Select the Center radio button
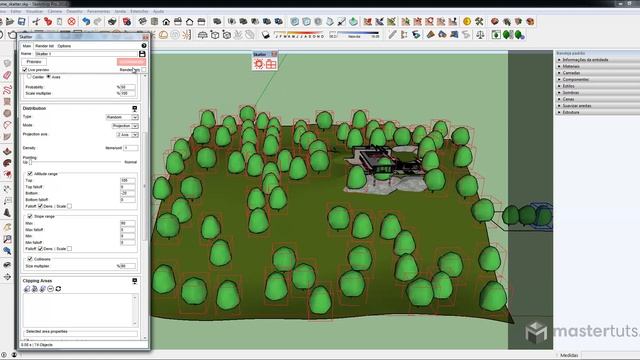 pos(29,76)
